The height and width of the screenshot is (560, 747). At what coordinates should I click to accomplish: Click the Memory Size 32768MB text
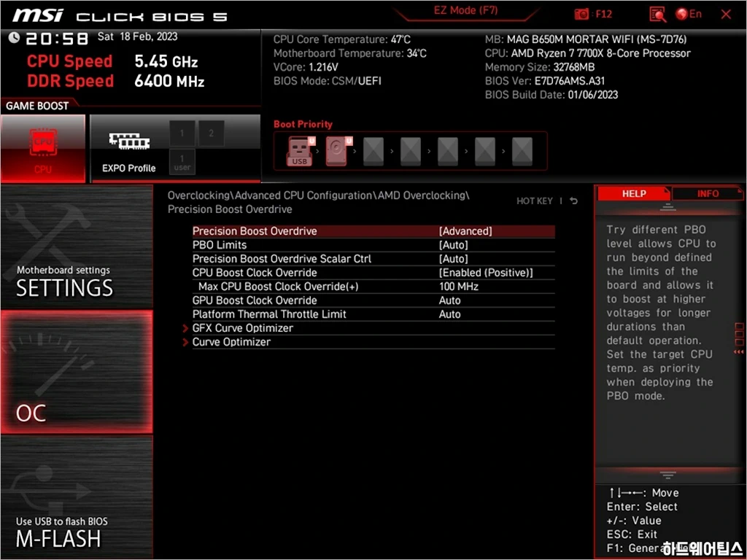(x=540, y=67)
